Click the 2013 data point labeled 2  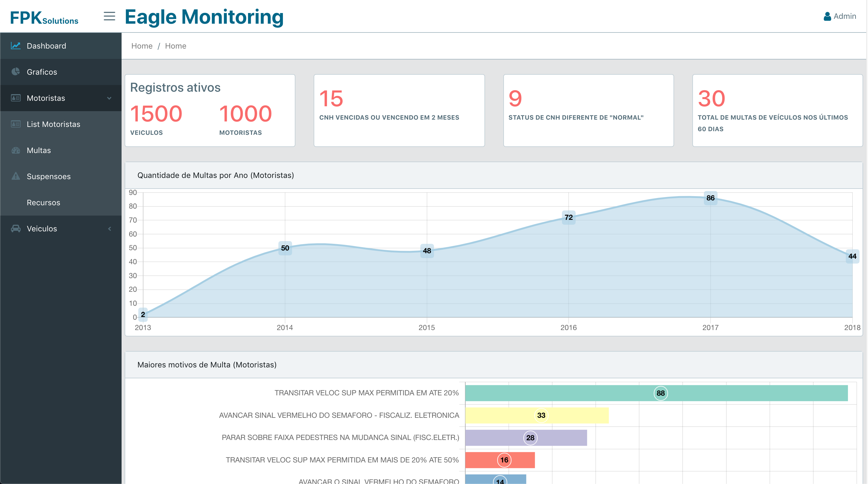(x=143, y=314)
